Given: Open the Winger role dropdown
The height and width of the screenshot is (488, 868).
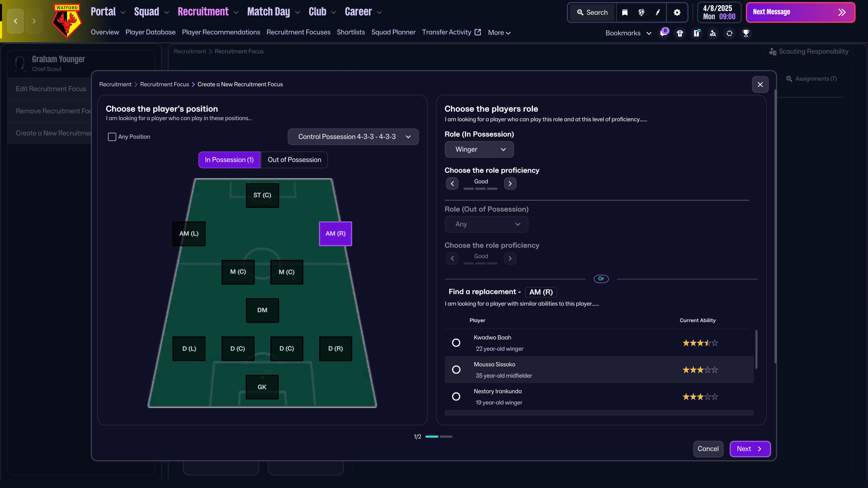Looking at the screenshot, I should (x=479, y=149).
